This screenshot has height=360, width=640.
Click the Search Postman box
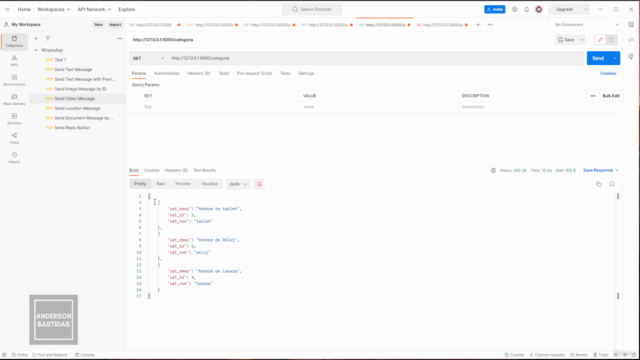click(x=312, y=9)
